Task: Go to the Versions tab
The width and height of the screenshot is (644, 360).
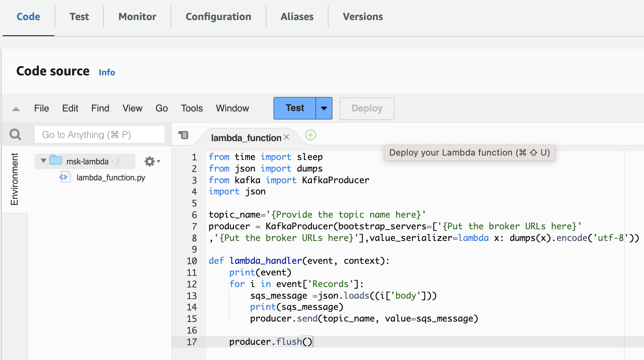Action: [x=363, y=17]
